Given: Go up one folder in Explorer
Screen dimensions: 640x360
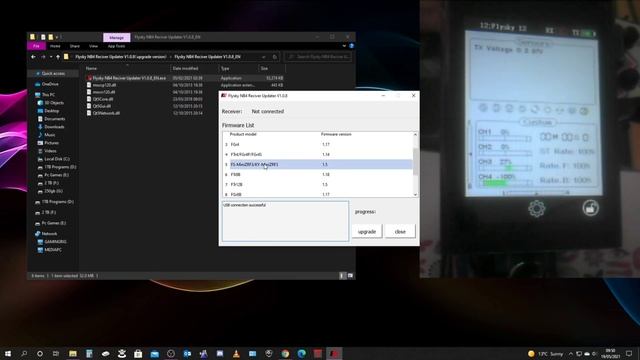Looking at the screenshot, I should pos(58,57).
